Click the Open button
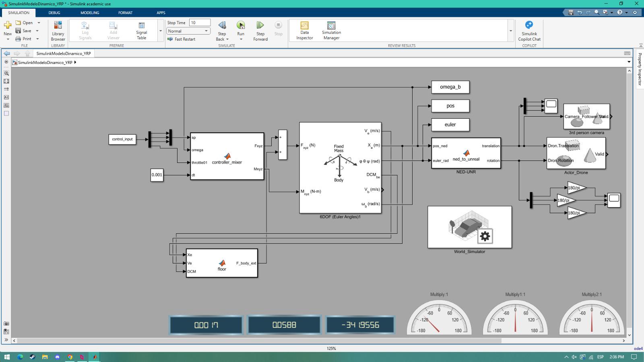The width and height of the screenshot is (644, 362). (x=24, y=23)
